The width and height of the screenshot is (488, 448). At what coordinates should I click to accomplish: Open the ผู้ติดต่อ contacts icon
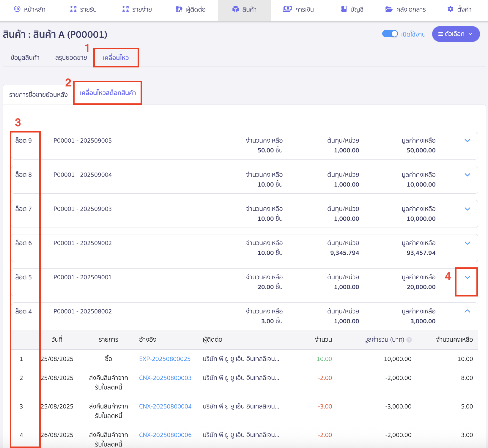(x=179, y=9)
